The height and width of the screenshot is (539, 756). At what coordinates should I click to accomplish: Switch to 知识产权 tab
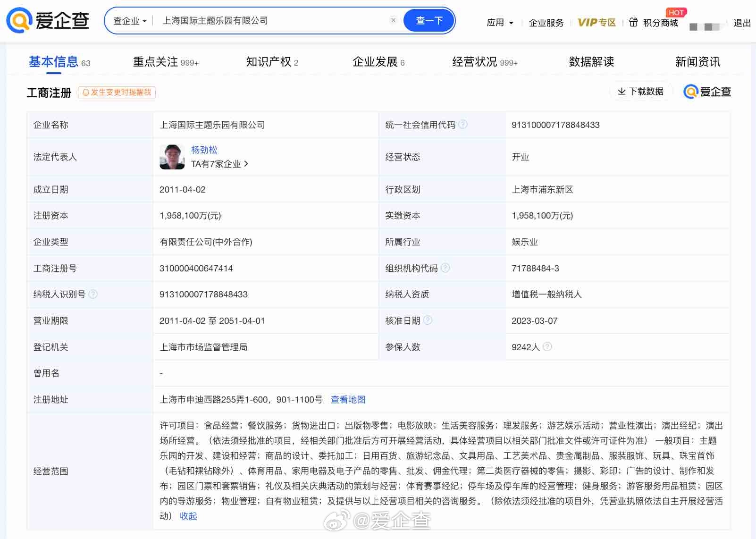pos(272,62)
